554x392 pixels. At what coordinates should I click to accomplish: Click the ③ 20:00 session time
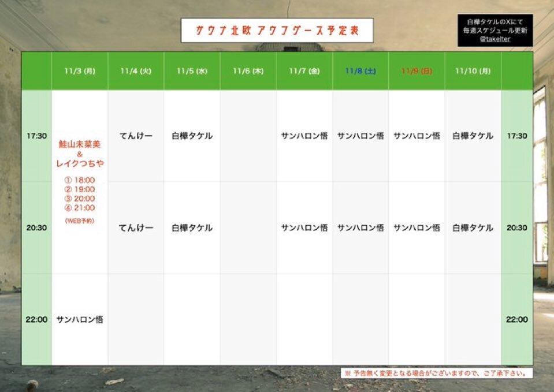[80, 199]
